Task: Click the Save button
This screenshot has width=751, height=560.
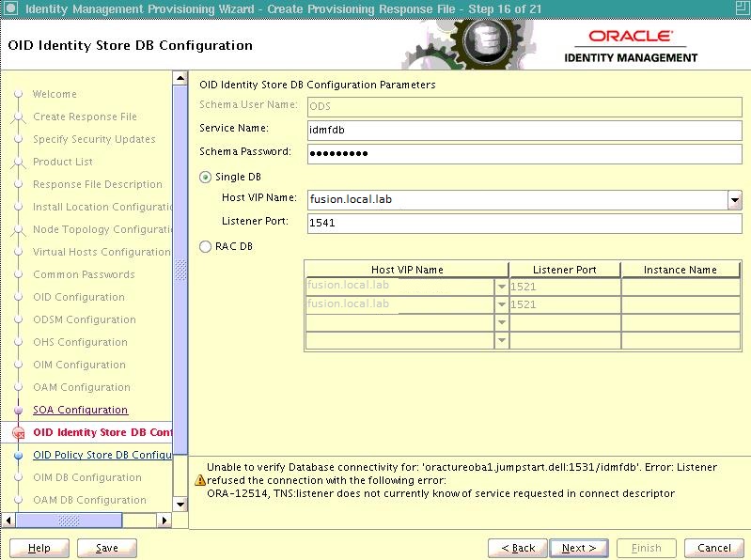Action: tap(107, 548)
